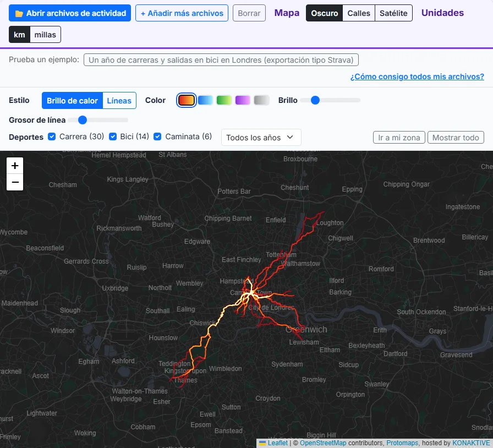The height and width of the screenshot is (448, 493).
Task: Uncheck the Carrera (30) checkbox
Action: [x=52, y=136]
